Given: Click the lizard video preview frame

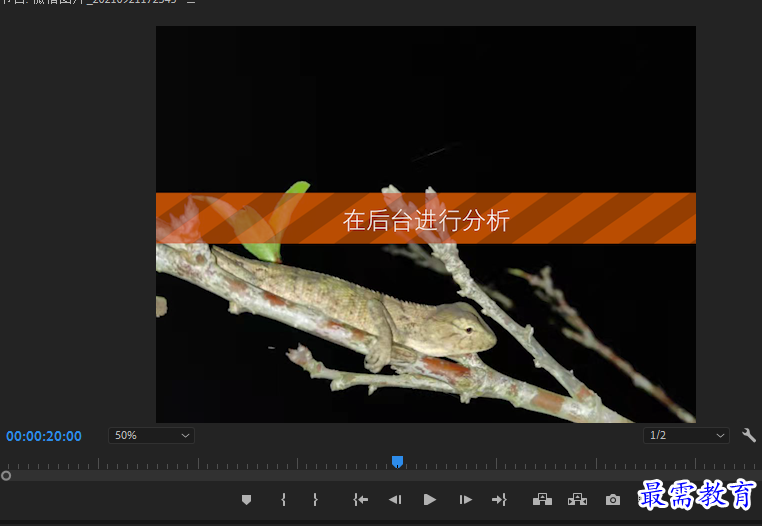Looking at the screenshot, I should [x=426, y=224].
